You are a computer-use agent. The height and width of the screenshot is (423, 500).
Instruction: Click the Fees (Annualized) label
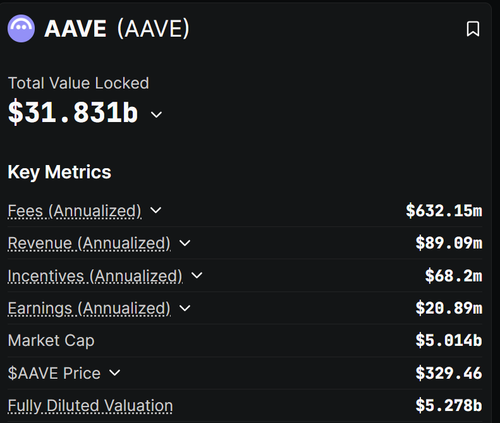coord(75,211)
